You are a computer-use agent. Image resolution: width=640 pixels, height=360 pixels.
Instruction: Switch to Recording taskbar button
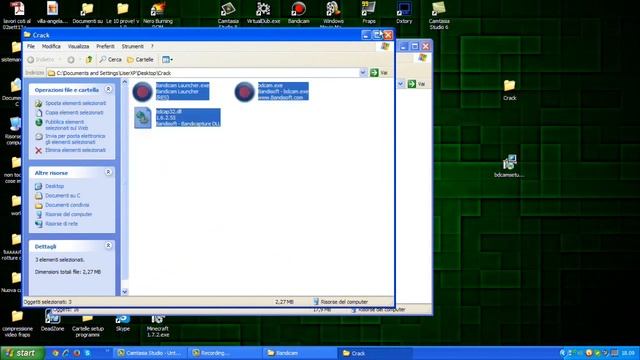(224, 353)
